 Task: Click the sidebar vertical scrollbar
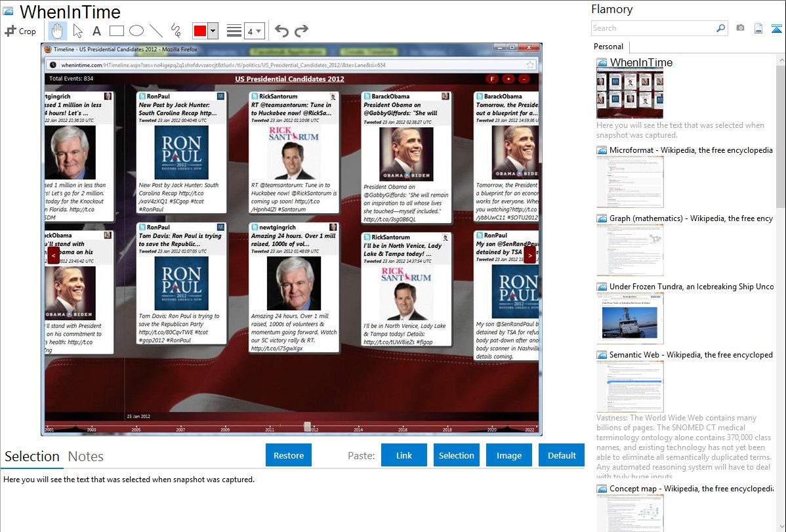781,135
